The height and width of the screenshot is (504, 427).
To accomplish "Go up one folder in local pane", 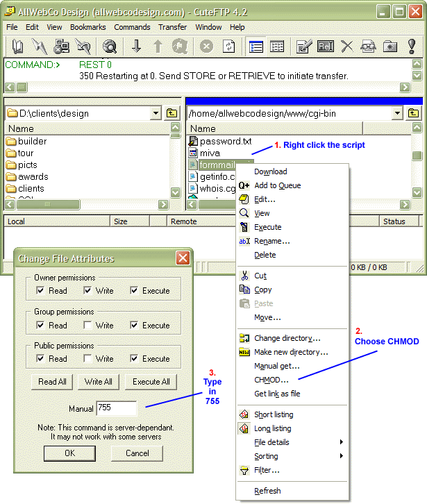I will (171, 113).
